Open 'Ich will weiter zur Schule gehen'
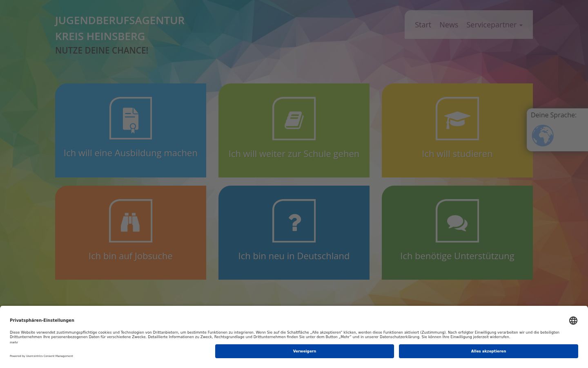The width and height of the screenshot is (588, 368). 294,154
